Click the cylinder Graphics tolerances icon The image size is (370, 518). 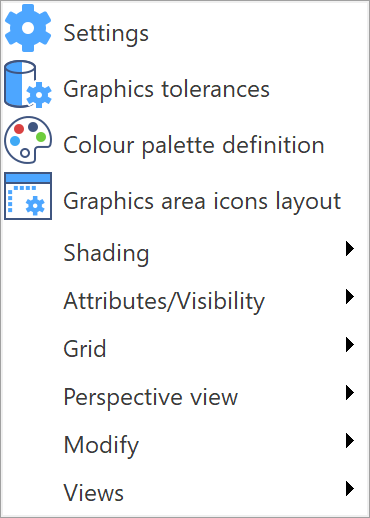coord(28,84)
